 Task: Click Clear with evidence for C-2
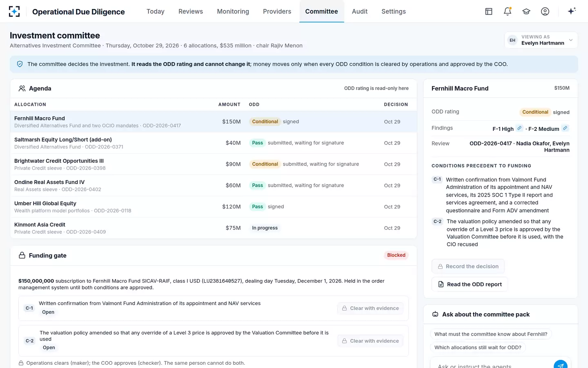click(x=370, y=341)
